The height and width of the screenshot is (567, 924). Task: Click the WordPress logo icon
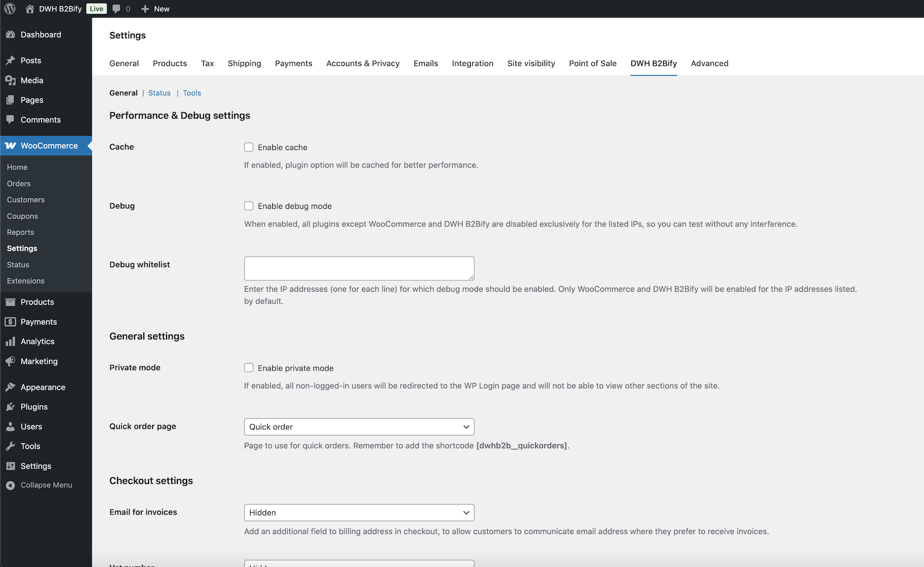10,9
